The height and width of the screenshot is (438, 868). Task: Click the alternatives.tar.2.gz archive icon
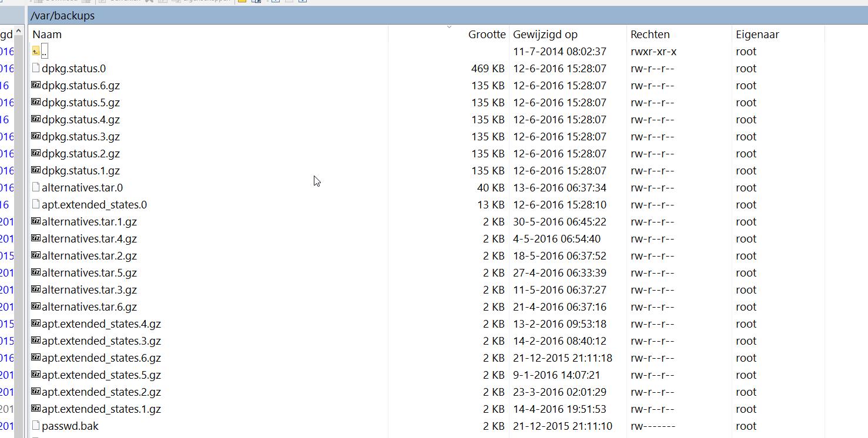coord(36,255)
